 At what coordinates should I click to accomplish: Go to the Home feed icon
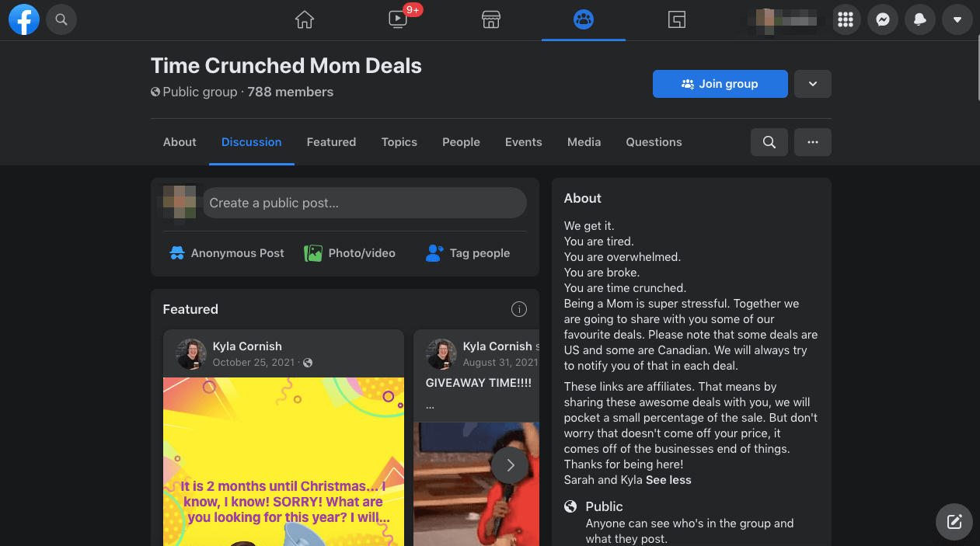(305, 20)
